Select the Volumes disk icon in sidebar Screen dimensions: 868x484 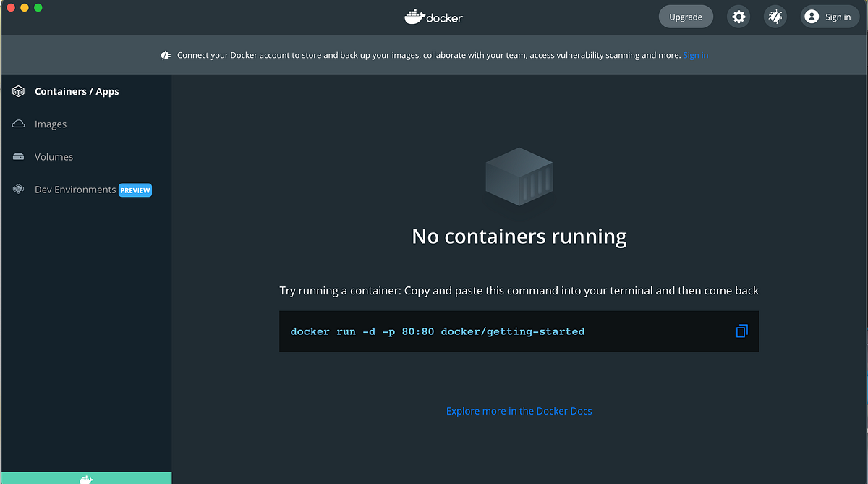(18, 156)
